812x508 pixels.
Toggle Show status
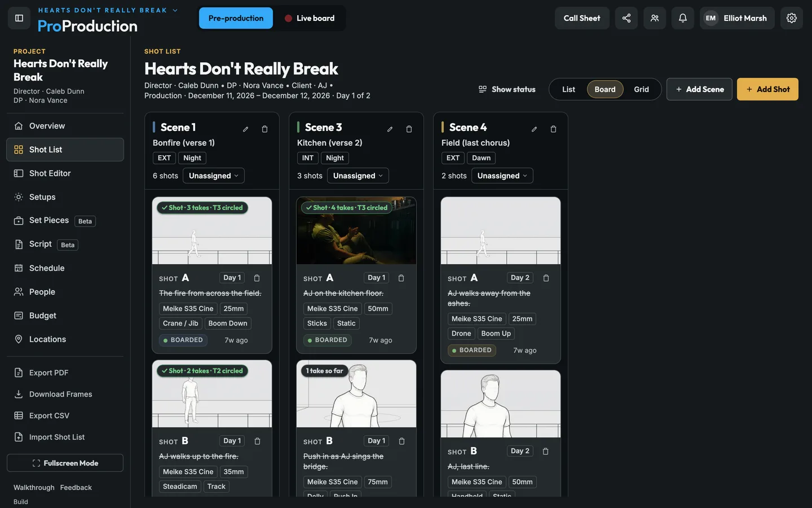(x=507, y=89)
